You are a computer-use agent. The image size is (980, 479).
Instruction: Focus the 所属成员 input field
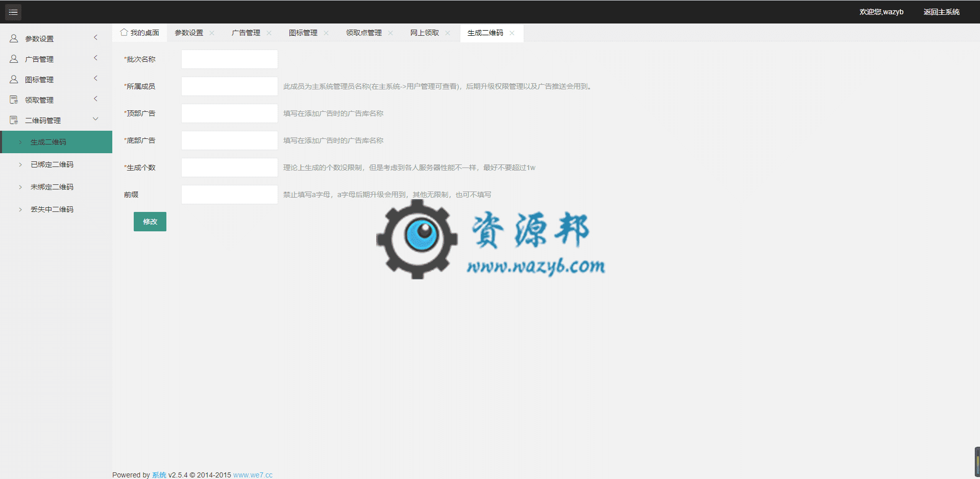(230, 86)
